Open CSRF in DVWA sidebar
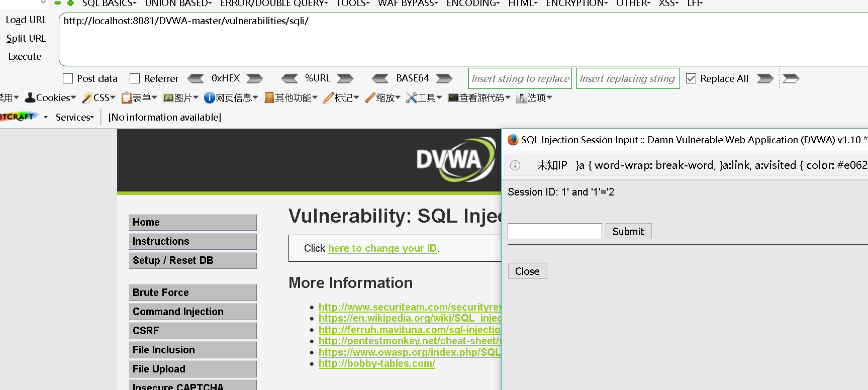 192,331
